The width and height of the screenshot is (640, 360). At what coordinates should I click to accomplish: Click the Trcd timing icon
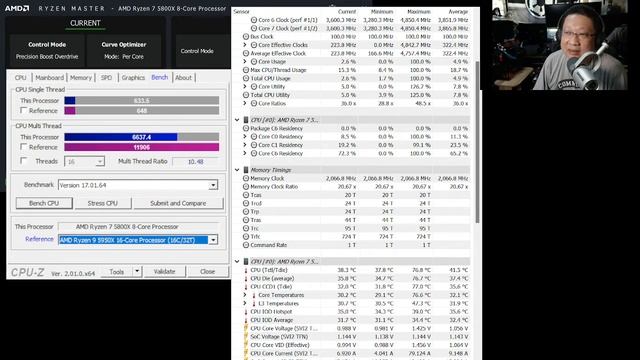pos(246,203)
